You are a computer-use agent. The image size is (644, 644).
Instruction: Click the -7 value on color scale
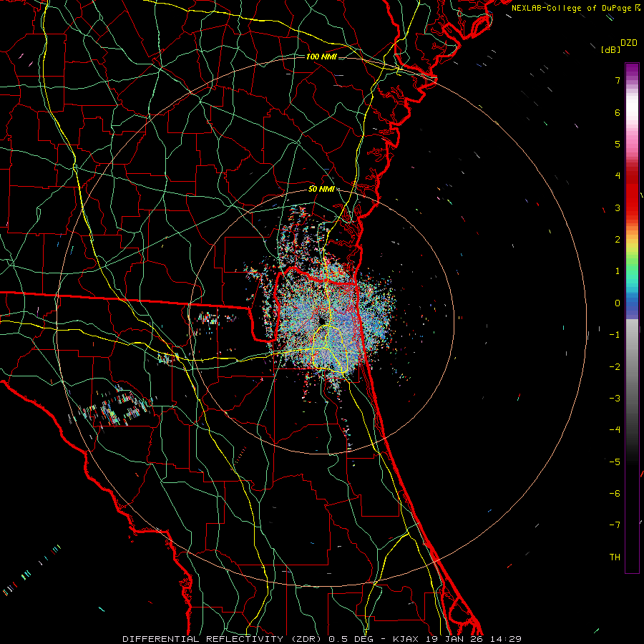[x=615, y=525]
